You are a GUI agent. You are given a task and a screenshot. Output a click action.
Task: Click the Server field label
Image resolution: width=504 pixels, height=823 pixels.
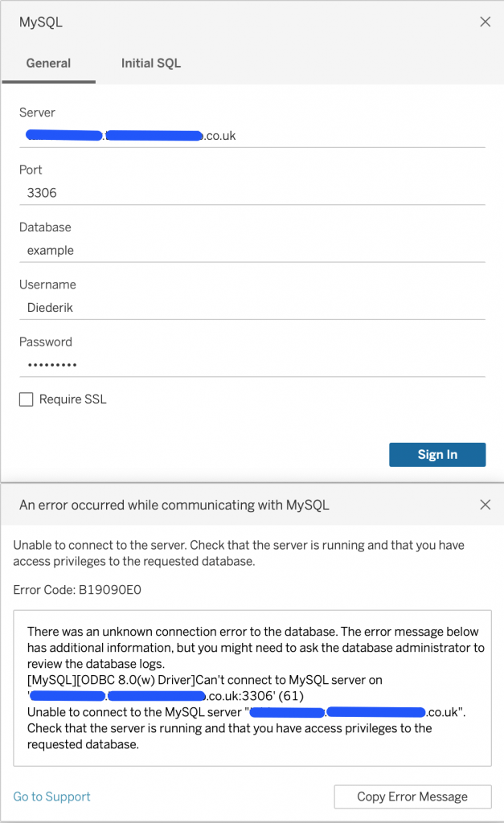coord(37,113)
